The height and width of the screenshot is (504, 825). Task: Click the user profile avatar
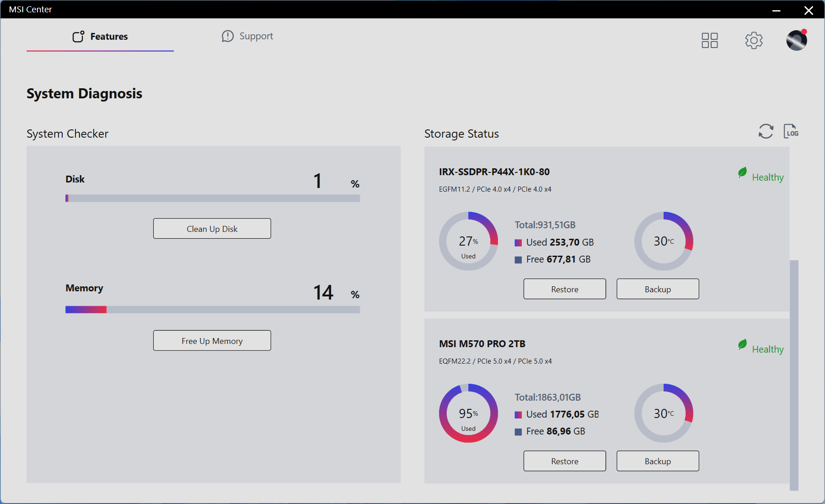(x=796, y=40)
